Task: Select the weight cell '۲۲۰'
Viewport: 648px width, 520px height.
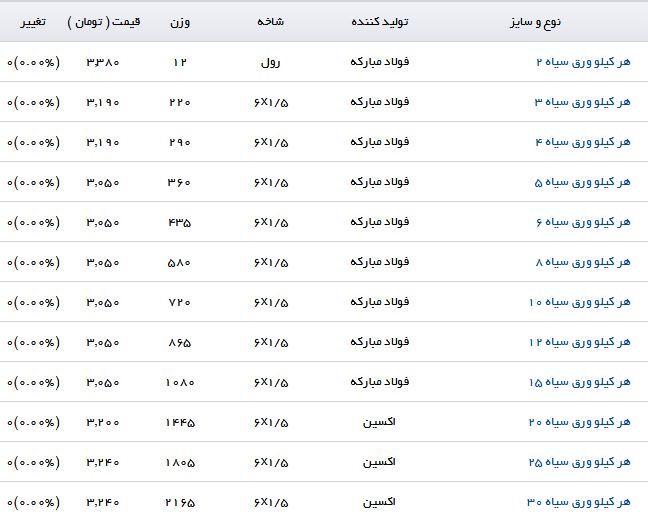Action: (180, 102)
